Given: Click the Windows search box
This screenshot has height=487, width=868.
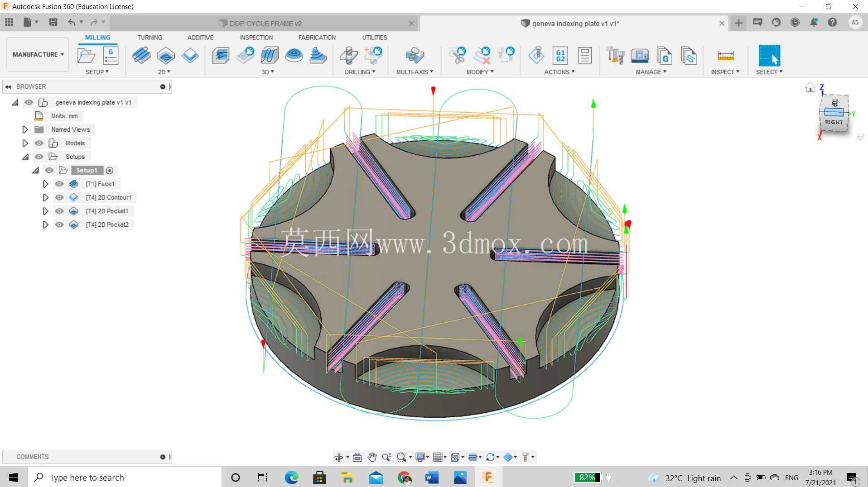Looking at the screenshot, I should click(x=125, y=477).
